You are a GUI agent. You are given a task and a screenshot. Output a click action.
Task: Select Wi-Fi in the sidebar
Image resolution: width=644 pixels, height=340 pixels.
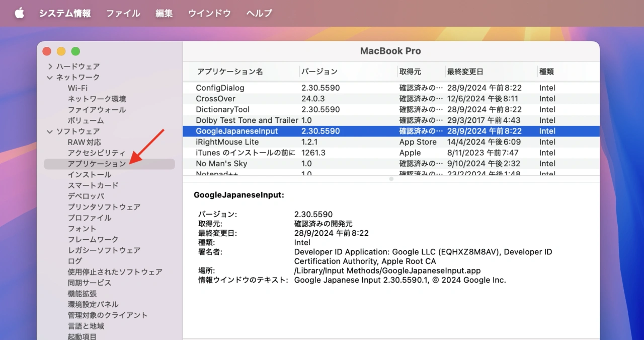[x=77, y=88]
